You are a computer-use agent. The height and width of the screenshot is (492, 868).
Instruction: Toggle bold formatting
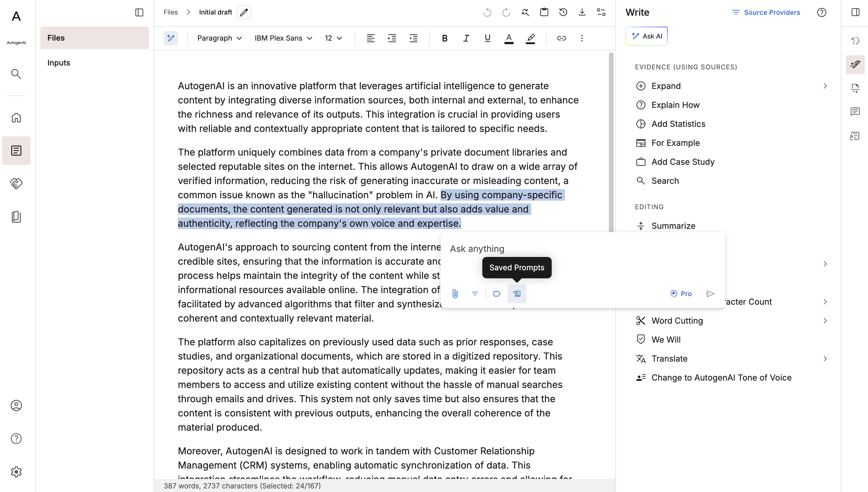(x=445, y=38)
